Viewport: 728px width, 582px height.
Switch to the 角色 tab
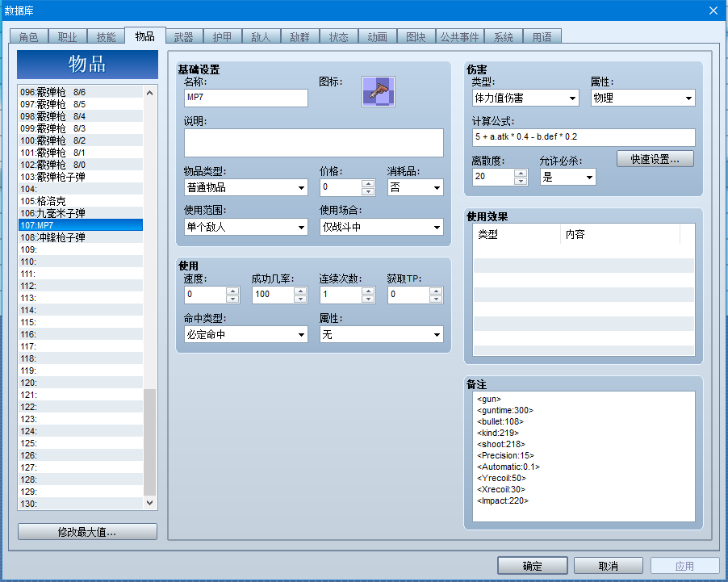[29, 36]
